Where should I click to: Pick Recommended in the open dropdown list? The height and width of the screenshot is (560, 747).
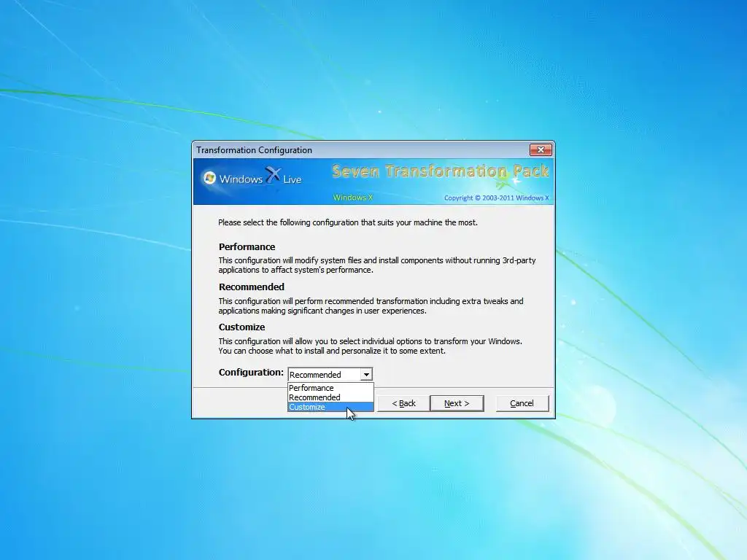330,397
